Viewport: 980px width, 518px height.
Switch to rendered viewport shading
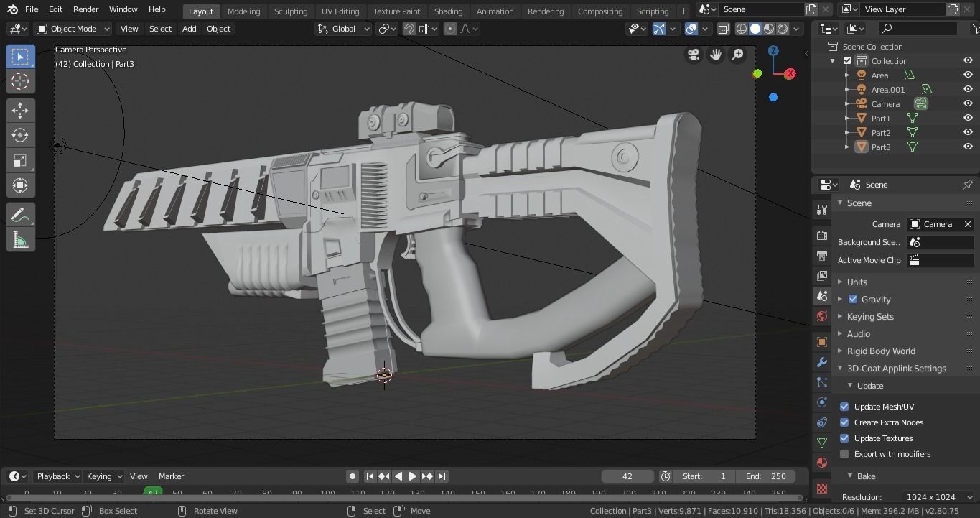pos(783,29)
